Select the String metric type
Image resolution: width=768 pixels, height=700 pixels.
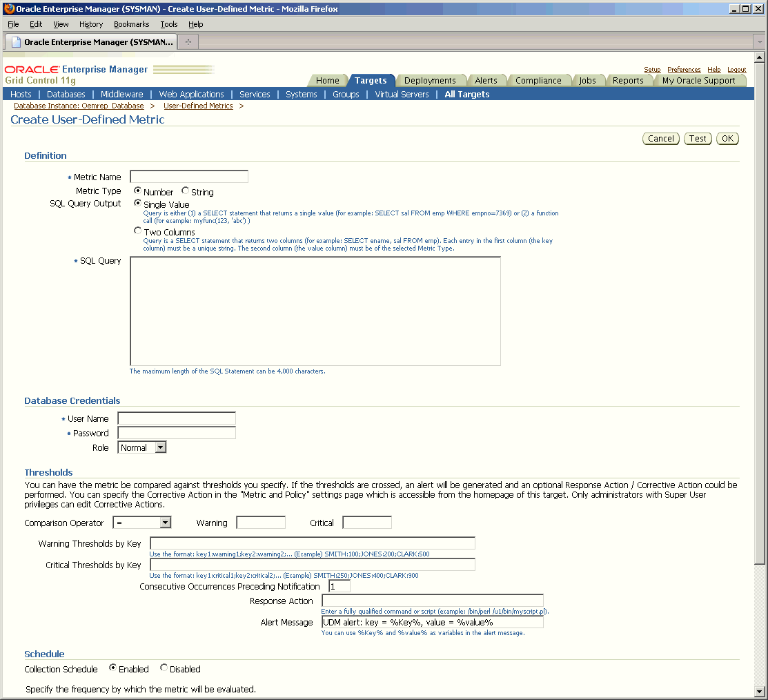pyautogui.click(x=185, y=191)
